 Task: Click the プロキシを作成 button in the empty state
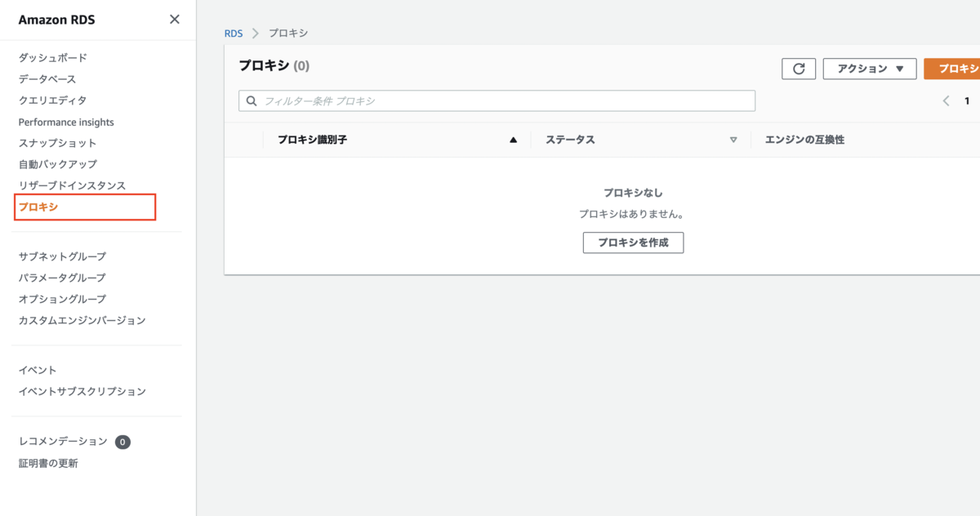tap(633, 242)
